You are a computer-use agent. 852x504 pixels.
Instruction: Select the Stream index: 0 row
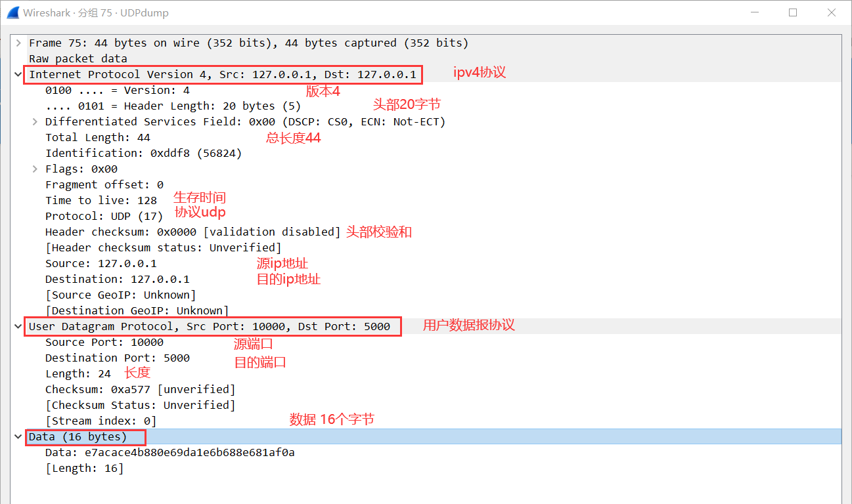coord(101,421)
